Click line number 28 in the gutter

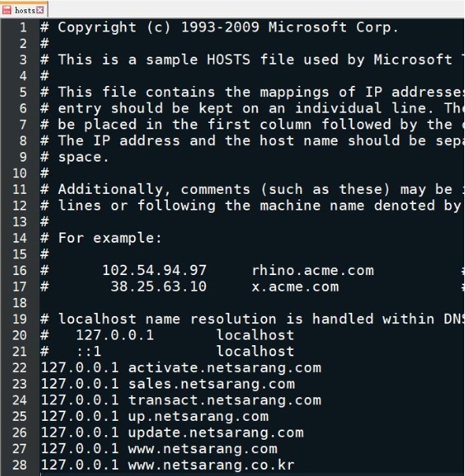click(20, 465)
